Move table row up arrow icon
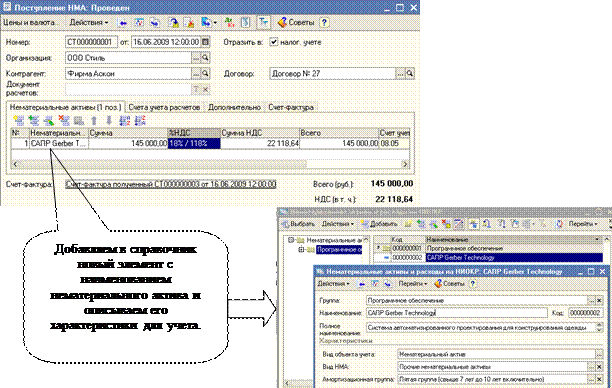The width and height of the screenshot is (612, 388). pyautogui.click(x=94, y=121)
